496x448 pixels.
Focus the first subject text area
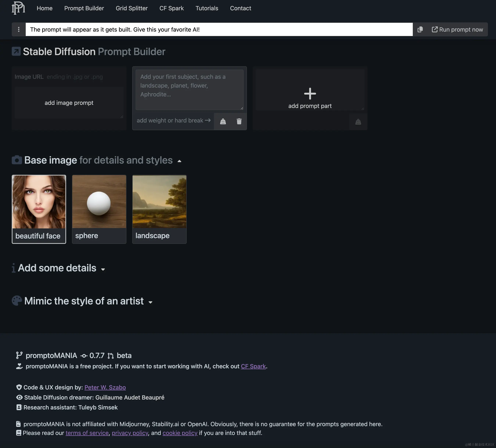189,89
